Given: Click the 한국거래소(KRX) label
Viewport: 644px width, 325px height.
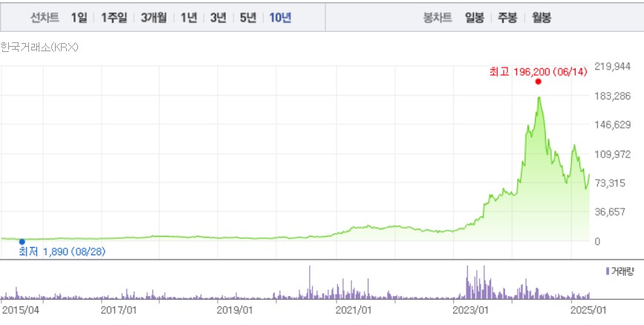Looking at the screenshot, I should [39, 47].
